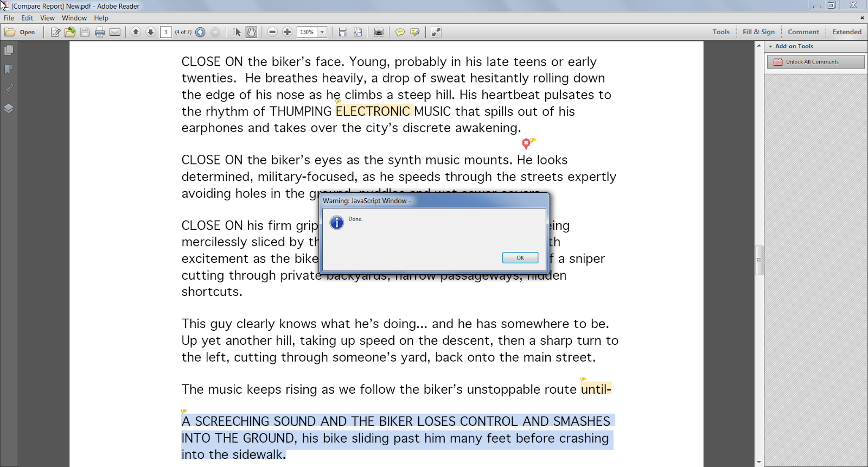Screen dimensions: 868x467
Task: Add a sticky note comment icon
Action: pyautogui.click(x=400, y=32)
